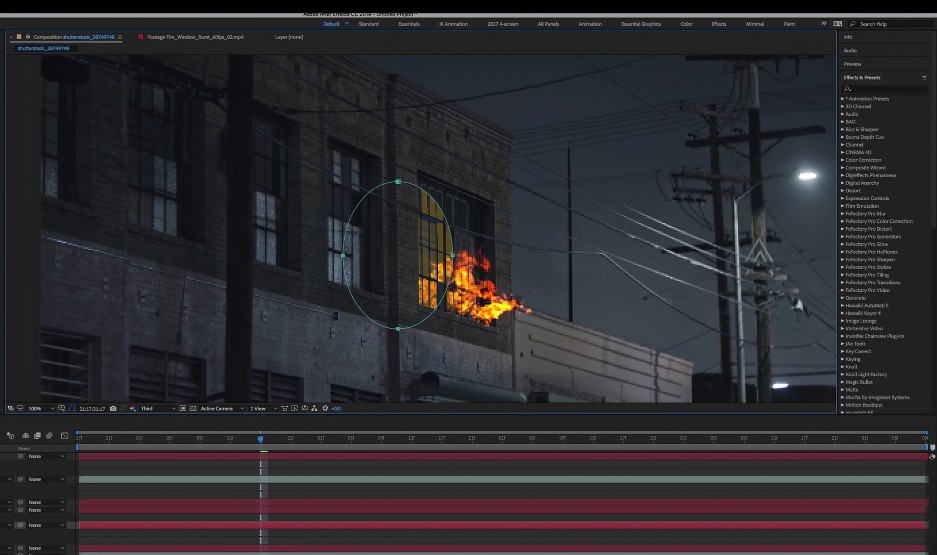This screenshot has height=555, width=937.
Task: Select the Layer (none) tab
Action: click(x=289, y=37)
